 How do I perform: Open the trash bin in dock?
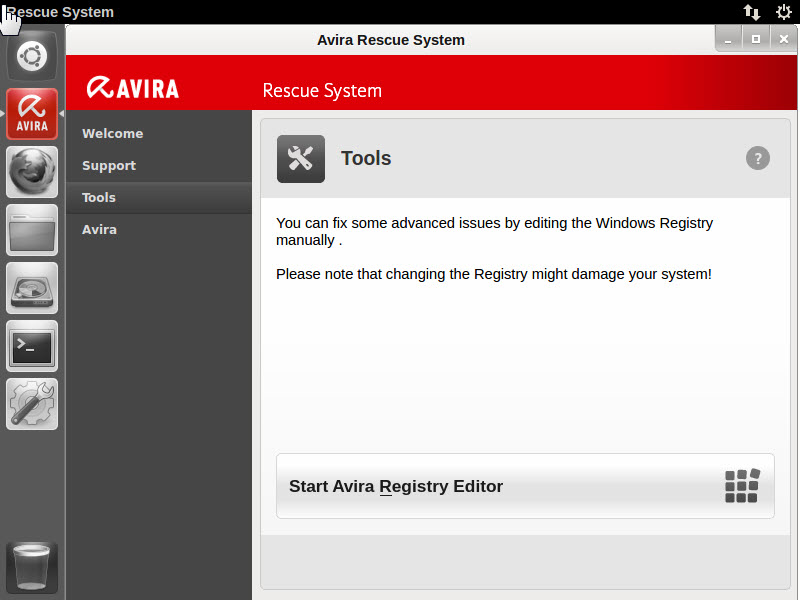click(x=32, y=567)
